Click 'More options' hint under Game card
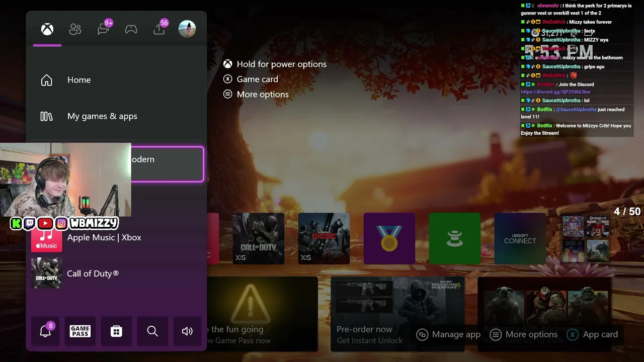Viewport: 644px width, 362px height. coord(256,94)
